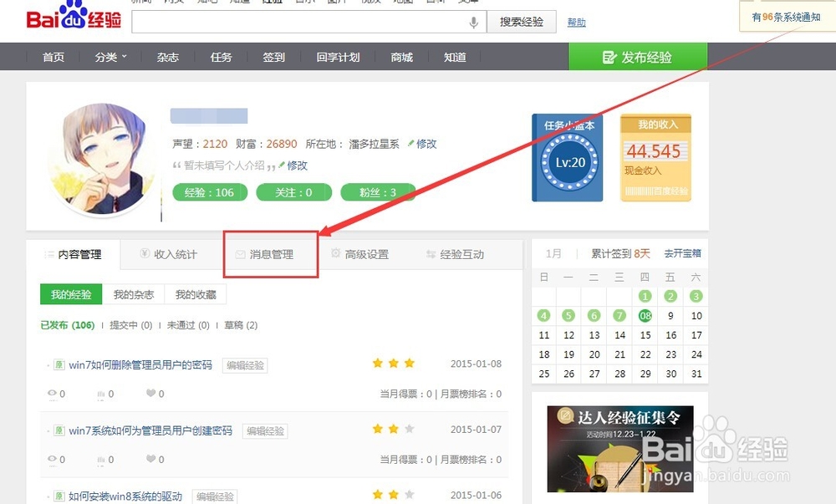Click 编辑经验 for 如何安装win8系统的驱动

tap(215, 496)
